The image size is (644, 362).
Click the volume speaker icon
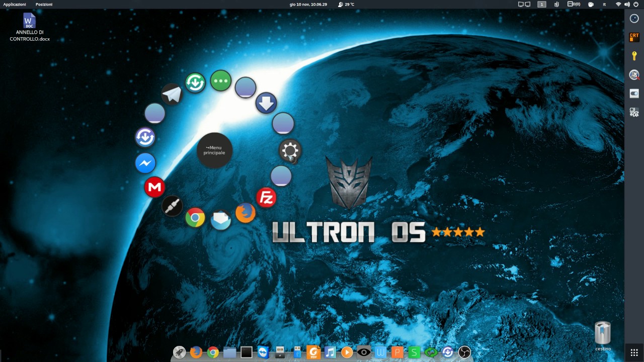[x=627, y=4]
